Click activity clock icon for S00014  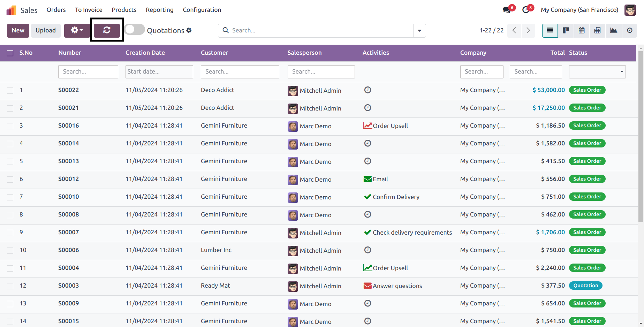tap(368, 143)
